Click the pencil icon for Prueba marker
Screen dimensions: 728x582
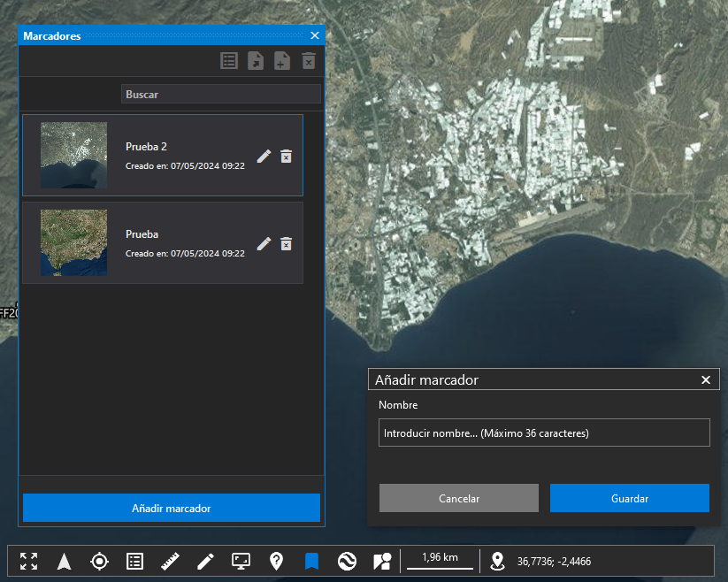(264, 244)
